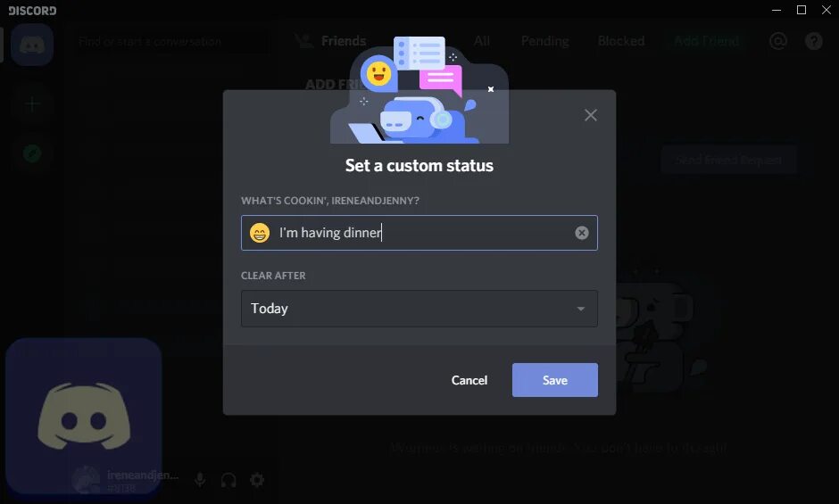Screen dimensions: 839x504
Task: Switch to the All friends tab
Action: tap(482, 41)
